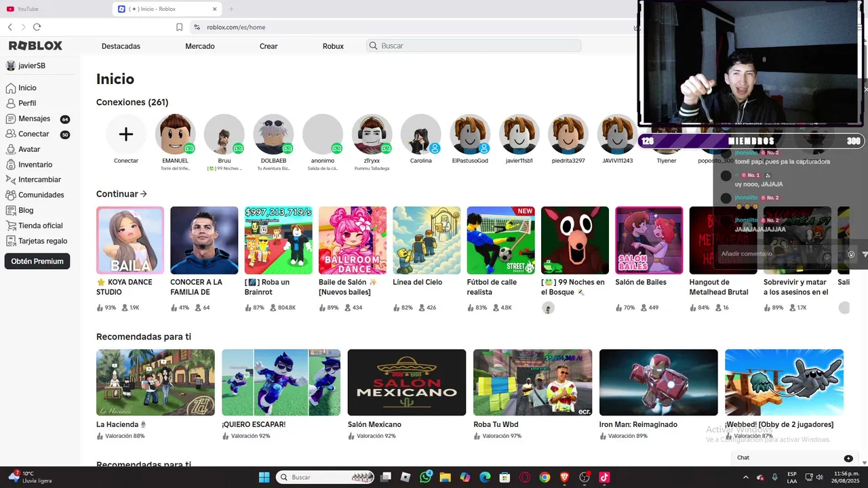Click Obtén Premium button

37,261
